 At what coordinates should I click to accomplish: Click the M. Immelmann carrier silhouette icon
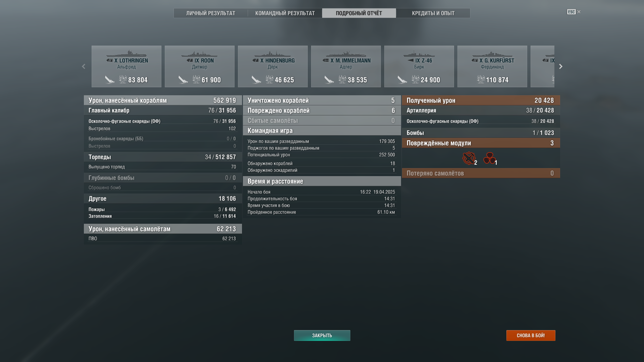coord(346,54)
